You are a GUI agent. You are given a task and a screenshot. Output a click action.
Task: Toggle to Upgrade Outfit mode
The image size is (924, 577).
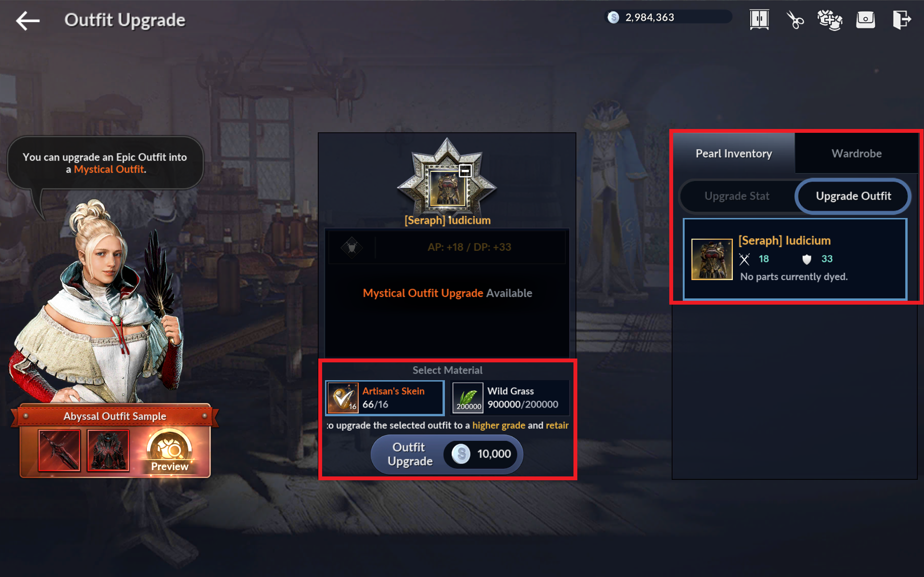tap(853, 196)
